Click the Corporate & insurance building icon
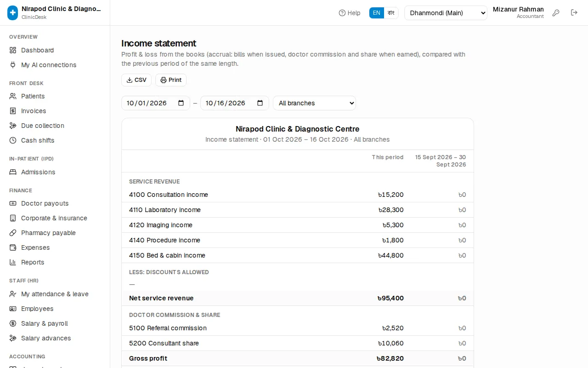 coord(13,218)
